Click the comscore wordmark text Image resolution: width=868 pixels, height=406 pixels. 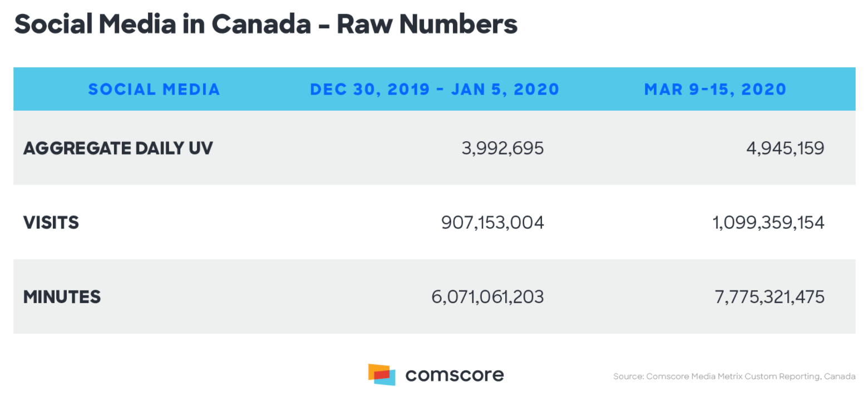point(455,375)
